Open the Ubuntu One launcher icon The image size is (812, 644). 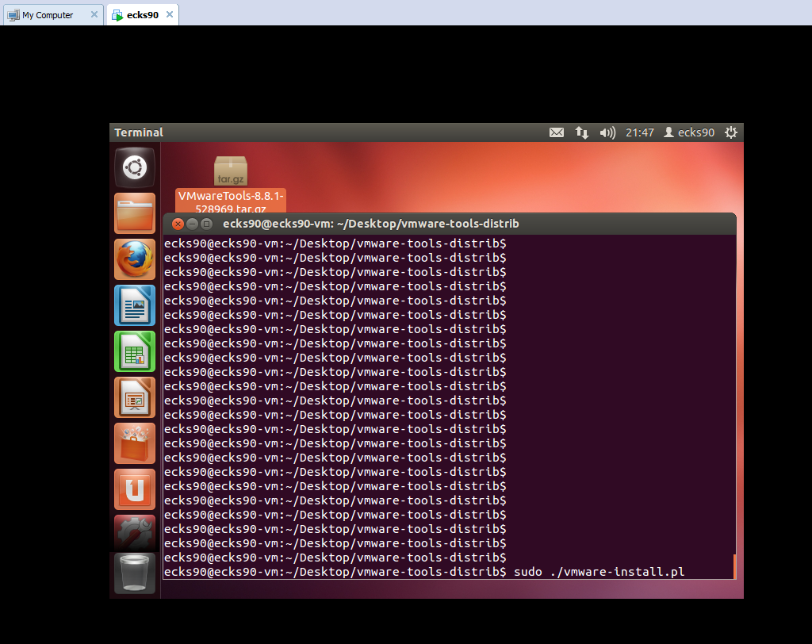(135, 489)
